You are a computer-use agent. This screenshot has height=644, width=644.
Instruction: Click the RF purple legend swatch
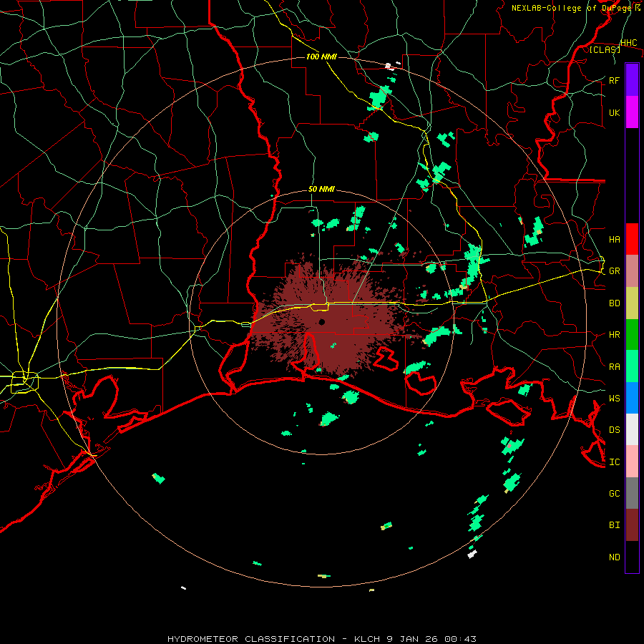632,80
